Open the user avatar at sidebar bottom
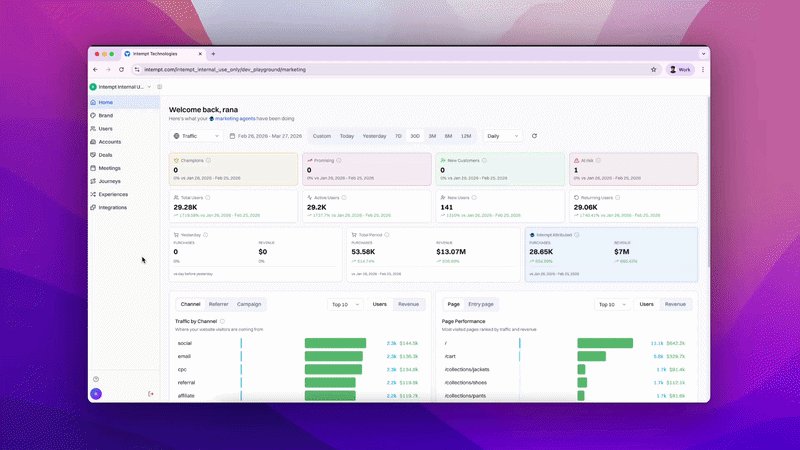The image size is (800, 450). tap(96, 394)
